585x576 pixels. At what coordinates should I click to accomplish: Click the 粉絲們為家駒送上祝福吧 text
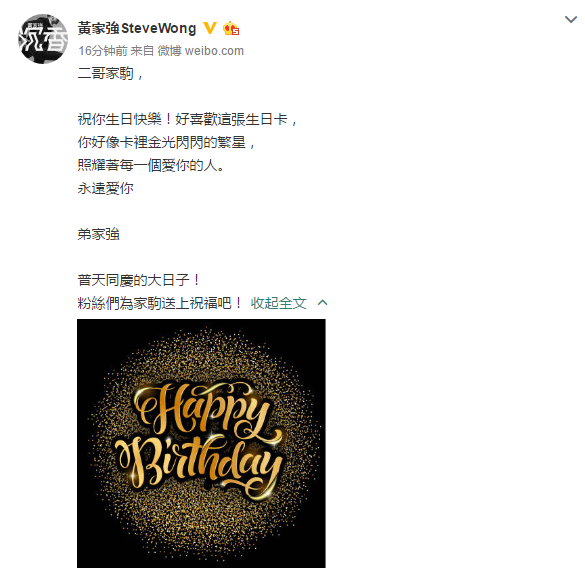[x=160, y=303]
